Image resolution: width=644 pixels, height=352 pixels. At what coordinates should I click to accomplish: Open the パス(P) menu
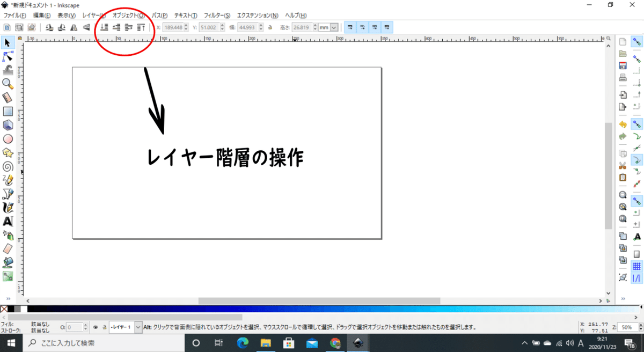pyautogui.click(x=159, y=16)
